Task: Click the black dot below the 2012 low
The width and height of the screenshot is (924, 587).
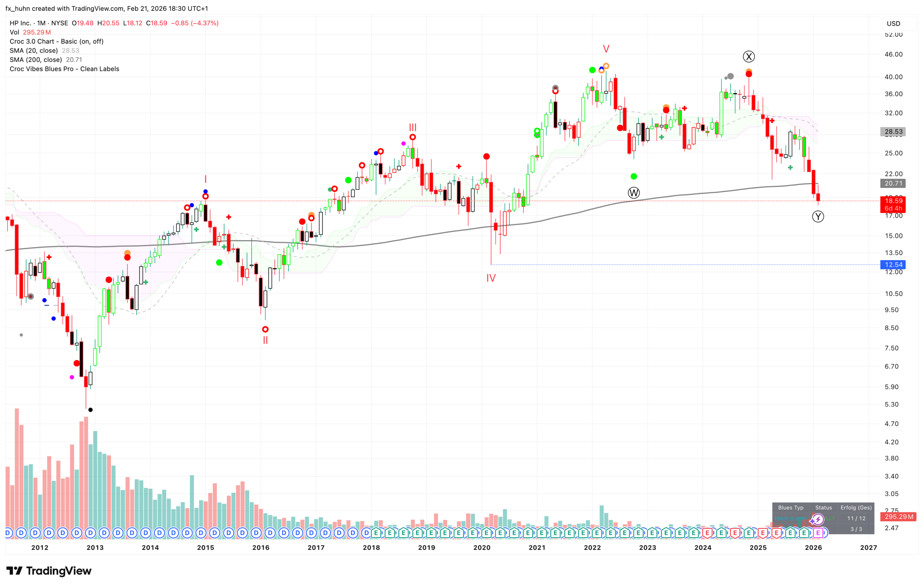Action: [x=91, y=410]
